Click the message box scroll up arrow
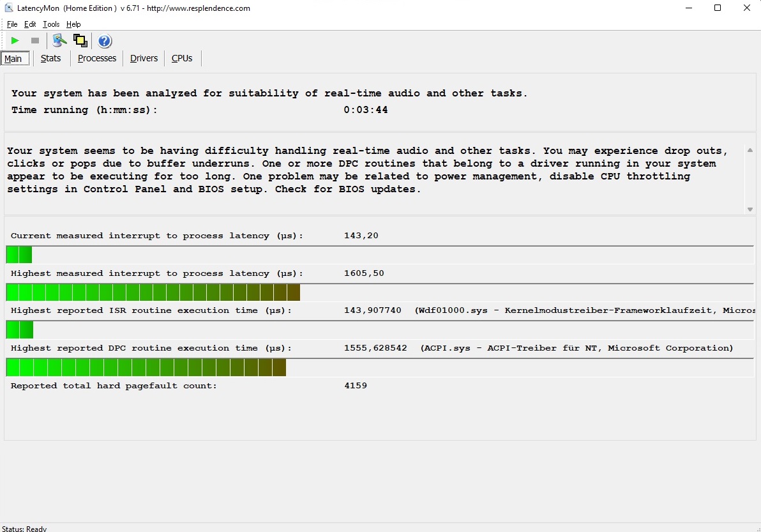The image size is (761, 532). (x=750, y=151)
